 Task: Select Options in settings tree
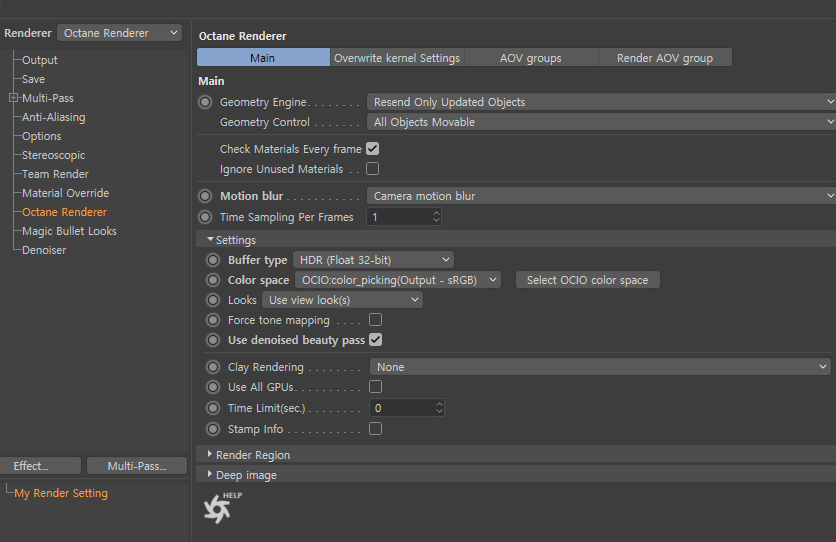pyautogui.click(x=42, y=136)
